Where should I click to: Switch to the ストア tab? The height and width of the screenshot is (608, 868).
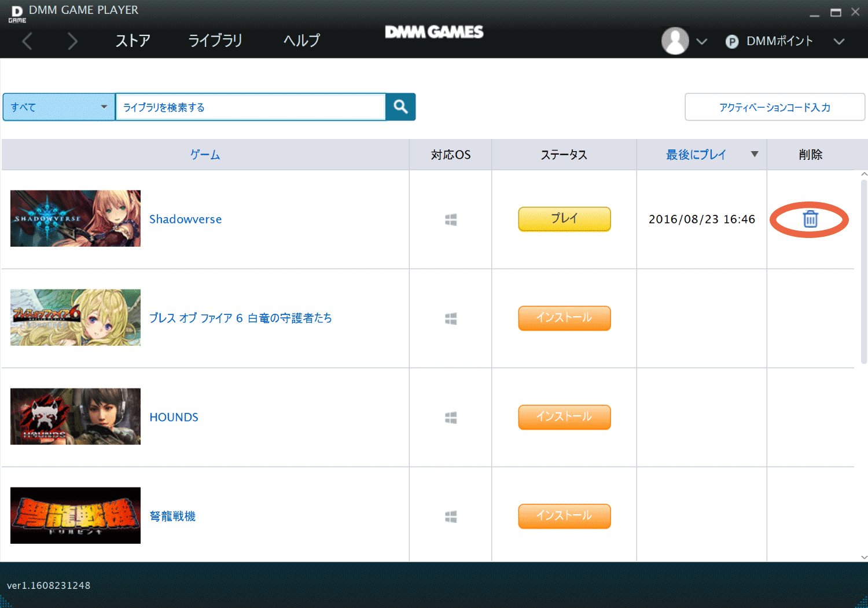point(132,41)
